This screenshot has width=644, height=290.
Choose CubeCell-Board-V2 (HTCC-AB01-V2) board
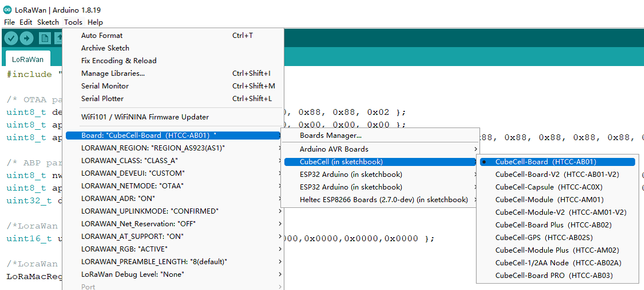557,175
